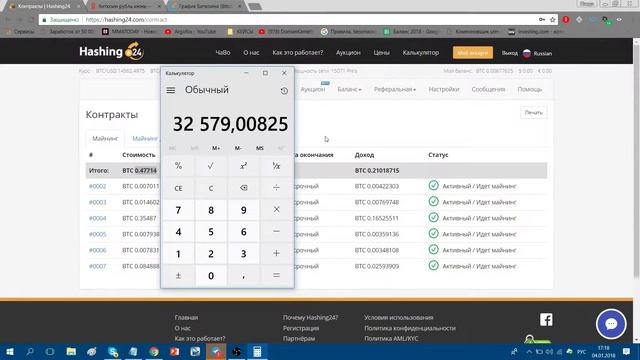Viewport: 640px width, 360px height.
Task: Open contract #0004 link
Action: [98, 218]
